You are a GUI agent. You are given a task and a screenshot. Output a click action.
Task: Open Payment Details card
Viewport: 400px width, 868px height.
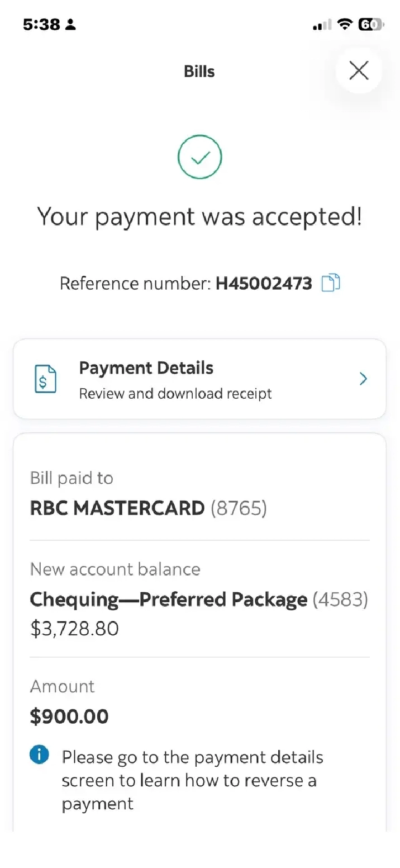point(200,379)
